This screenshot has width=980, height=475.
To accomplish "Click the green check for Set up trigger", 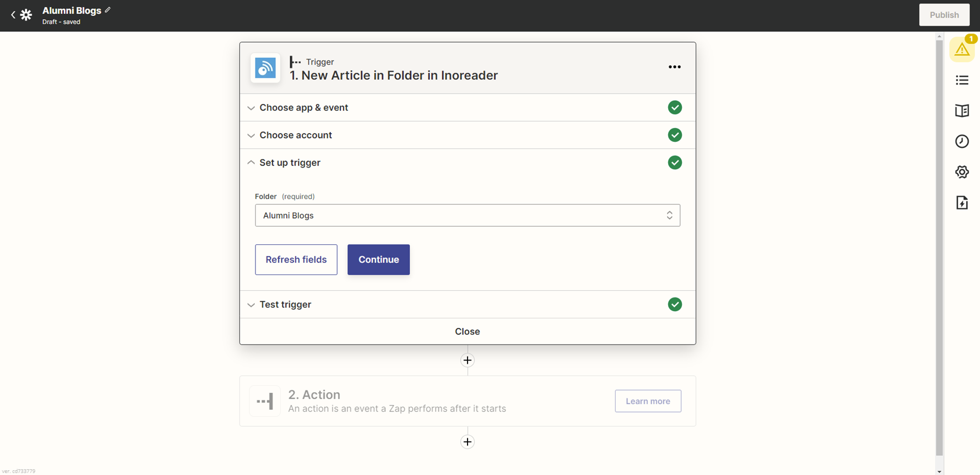I will pos(675,163).
